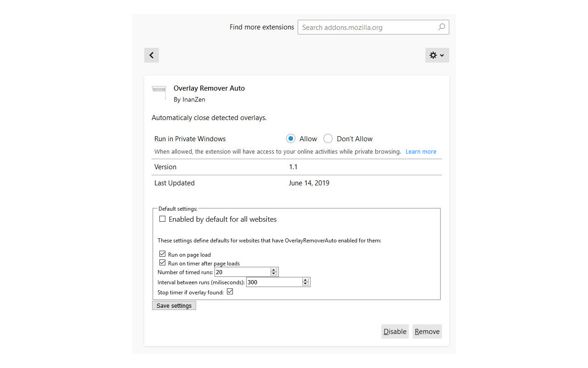
Task: Click the version value 1.1
Action: pyautogui.click(x=293, y=167)
